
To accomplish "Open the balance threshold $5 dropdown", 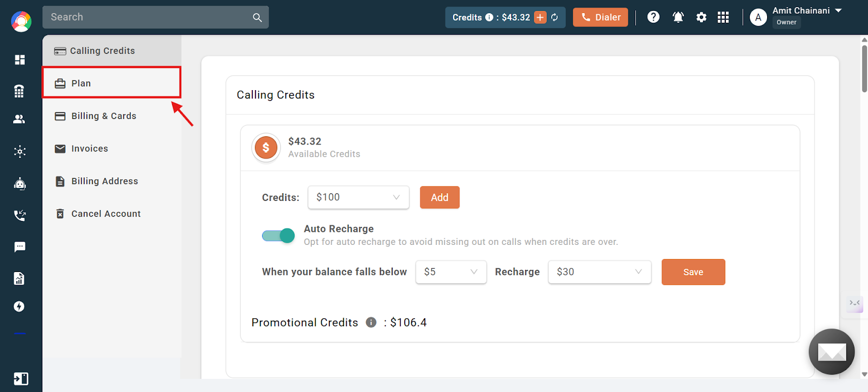I will (451, 272).
